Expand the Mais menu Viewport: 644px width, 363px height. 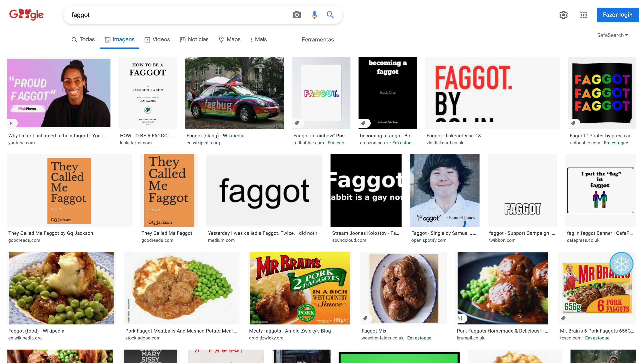coord(259,39)
